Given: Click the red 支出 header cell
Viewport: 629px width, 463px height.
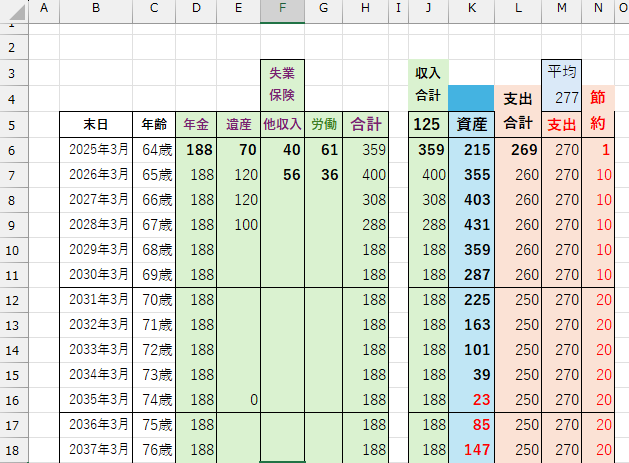Looking at the screenshot, I should (x=562, y=125).
